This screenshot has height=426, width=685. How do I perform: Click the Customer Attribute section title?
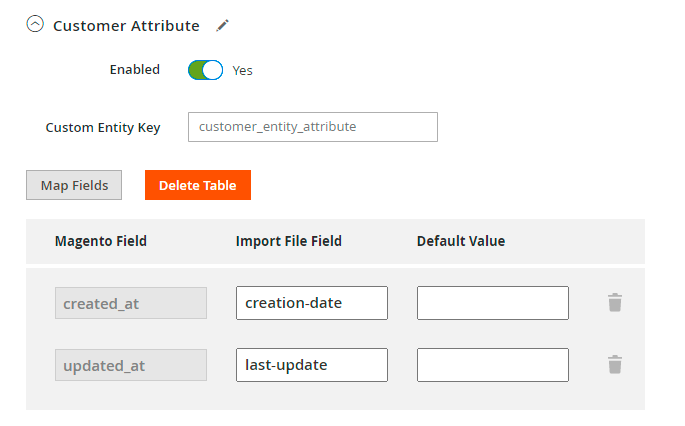tap(126, 25)
